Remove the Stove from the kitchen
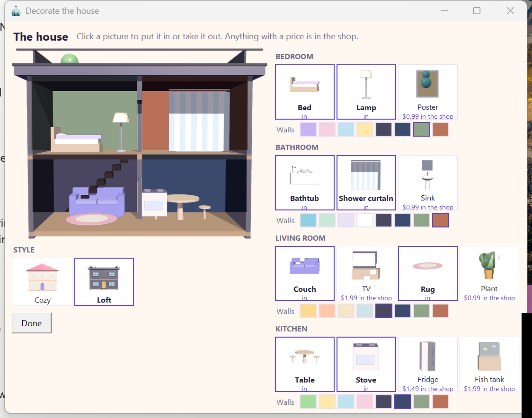532x418 pixels. tap(366, 365)
